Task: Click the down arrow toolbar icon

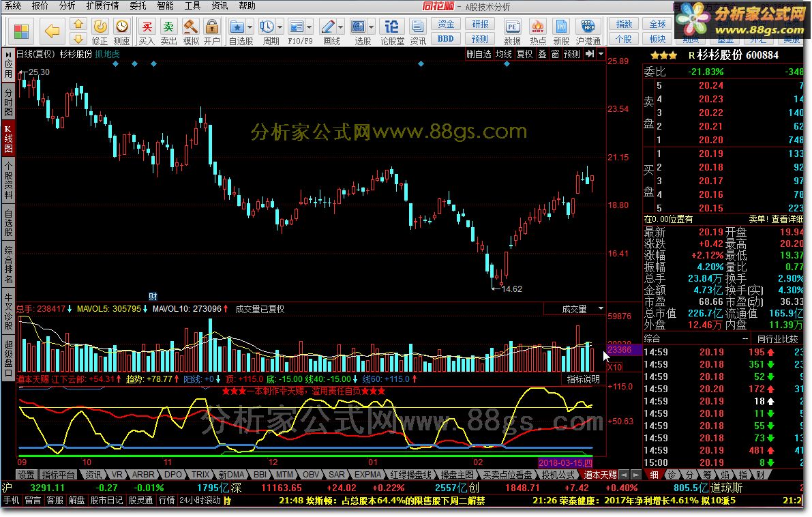Action: (x=78, y=38)
